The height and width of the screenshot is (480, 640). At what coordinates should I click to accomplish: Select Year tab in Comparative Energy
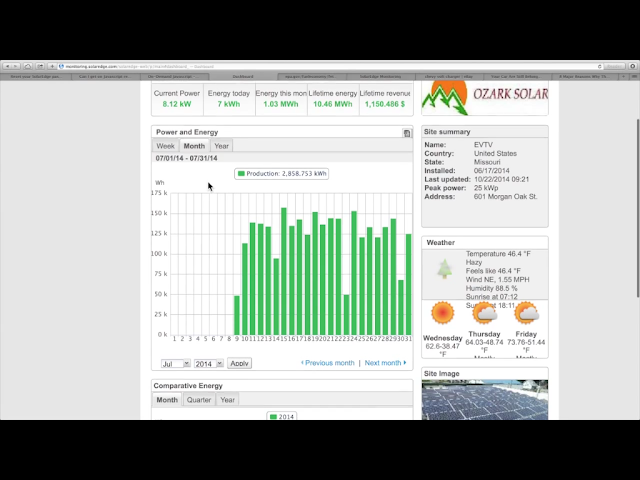click(x=227, y=400)
